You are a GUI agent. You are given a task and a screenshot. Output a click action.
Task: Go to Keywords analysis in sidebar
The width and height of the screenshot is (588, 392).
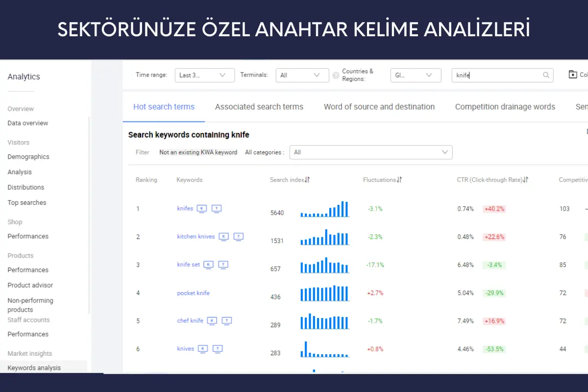point(34,368)
